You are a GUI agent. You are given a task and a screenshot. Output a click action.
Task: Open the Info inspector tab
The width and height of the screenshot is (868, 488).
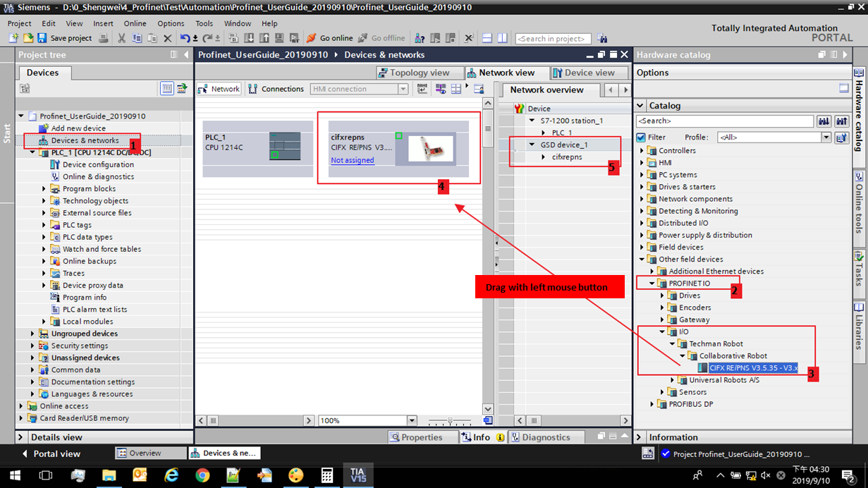click(x=482, y=437)
